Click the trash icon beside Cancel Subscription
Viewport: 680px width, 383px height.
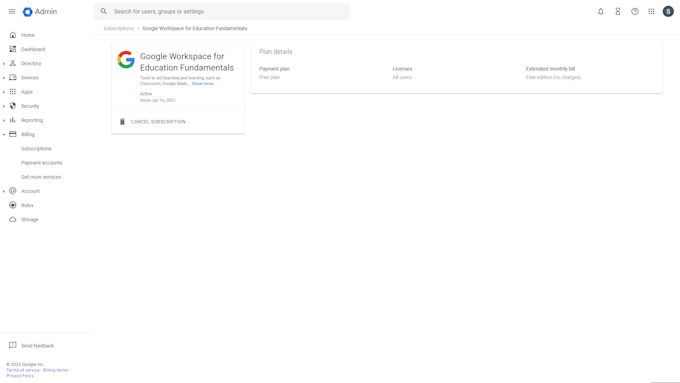click(122, 121)
